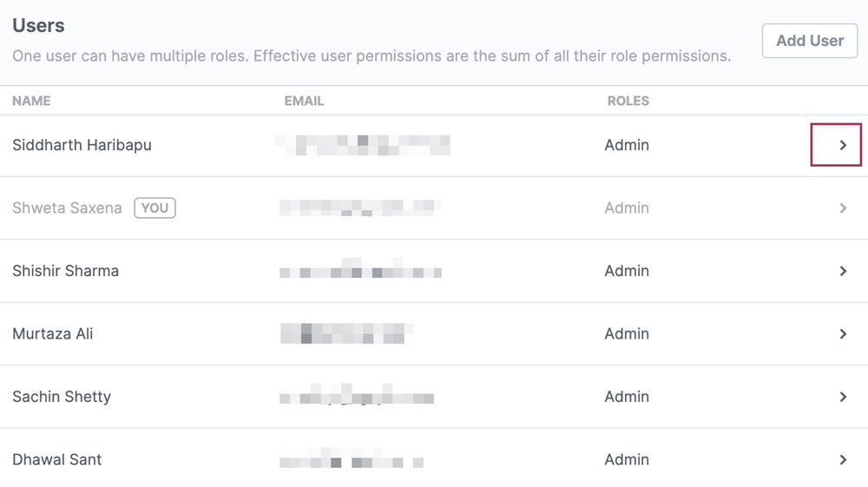Click chevron arrow in Shweta Saxena row
868x487 pixels.
coord(843,208)
